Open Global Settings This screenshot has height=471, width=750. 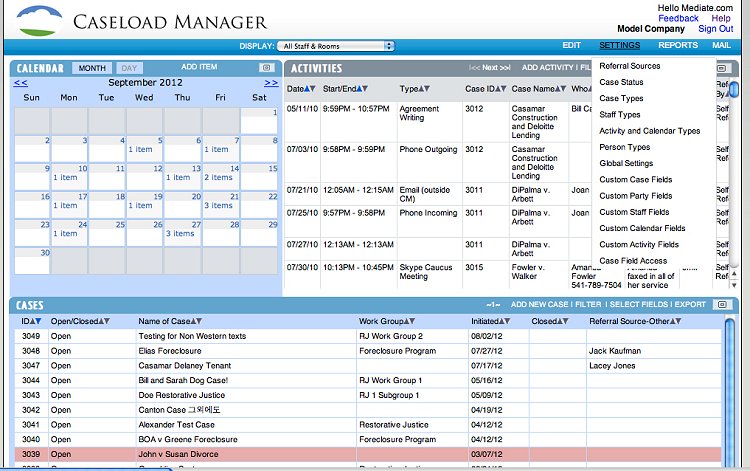click(626, 164)
